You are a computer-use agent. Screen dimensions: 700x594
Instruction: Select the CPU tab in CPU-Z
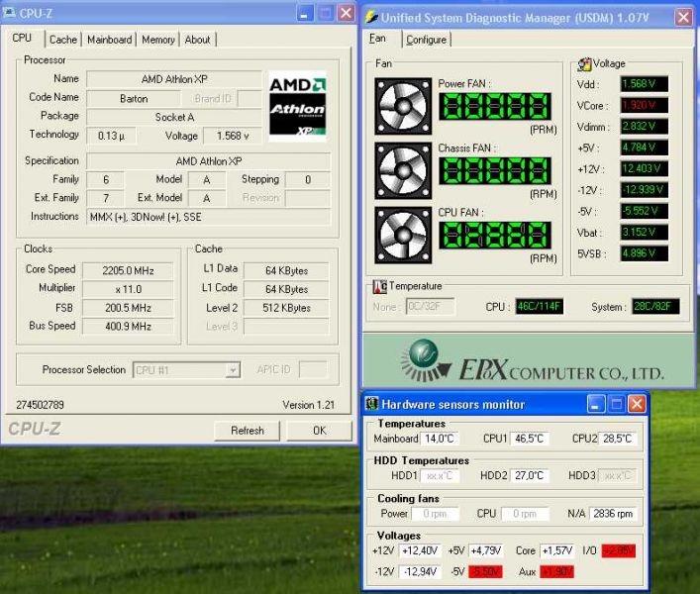pyautogui.click(x=22, y=38)
